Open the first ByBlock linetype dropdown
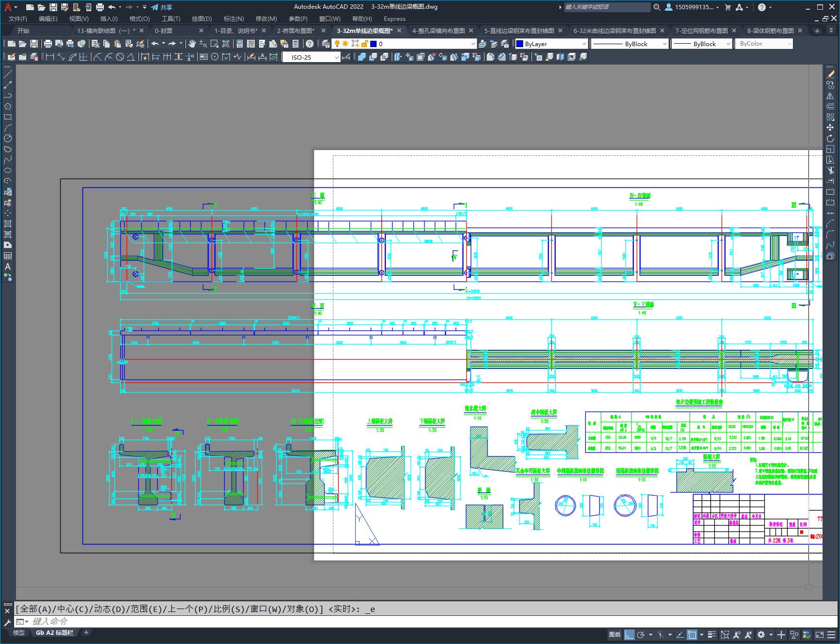 tap(630, 44)
